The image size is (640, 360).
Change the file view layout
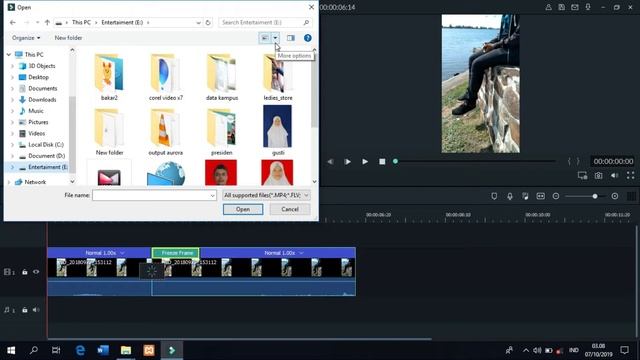click(265, 38)
